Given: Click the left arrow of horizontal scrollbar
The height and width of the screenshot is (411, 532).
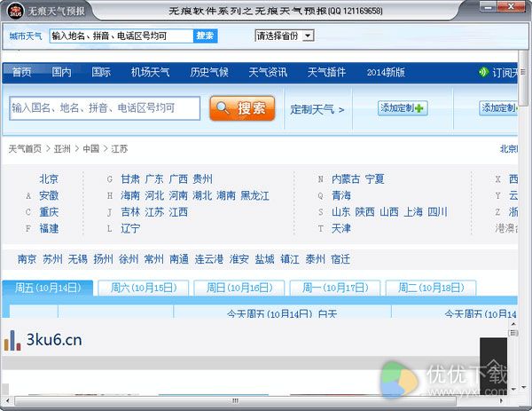Looking at the screenshot, I should (x=7, y=401).
